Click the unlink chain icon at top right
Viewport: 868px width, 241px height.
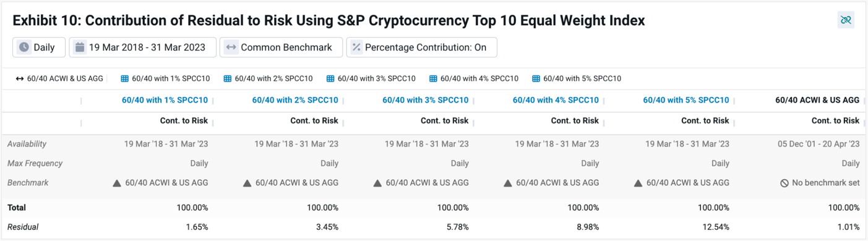click(846, 20)
